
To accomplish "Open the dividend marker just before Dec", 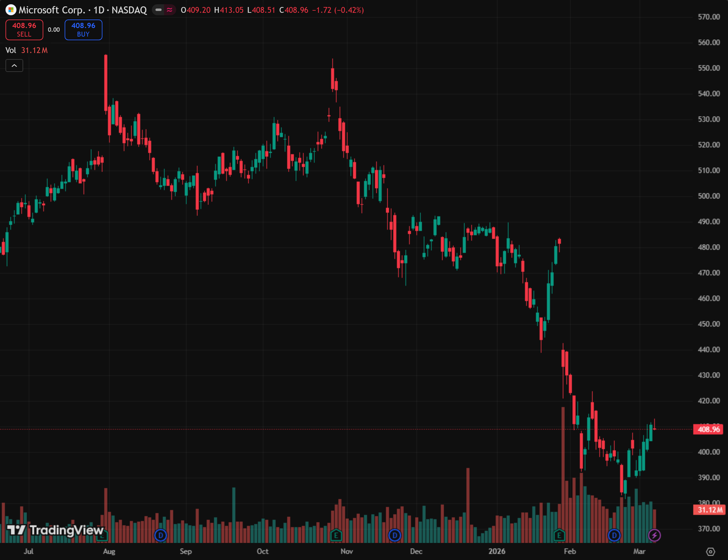I will coord(395,535).
